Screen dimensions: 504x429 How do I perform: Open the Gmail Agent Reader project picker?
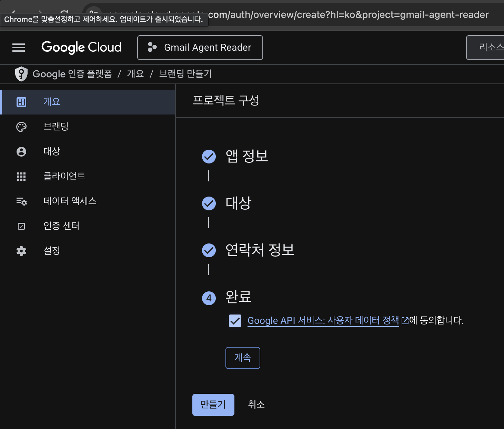click(x=200, y=48)
